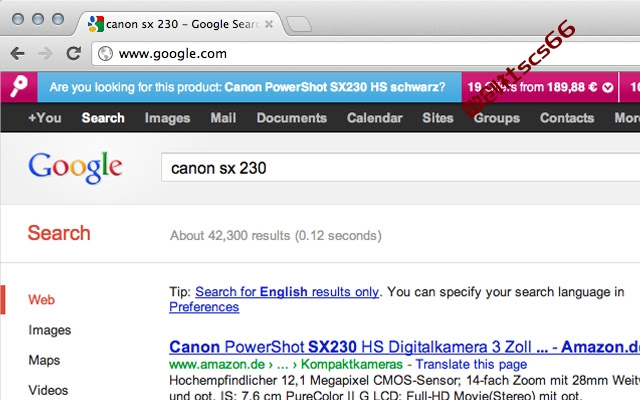The width and height of the screenshot is (640, 400).
Task: Open the Preferences link
Action: tap(204, 307)
